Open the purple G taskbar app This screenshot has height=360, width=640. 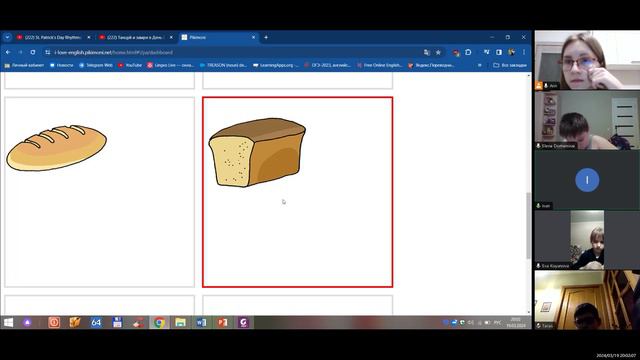click(244, 322)
